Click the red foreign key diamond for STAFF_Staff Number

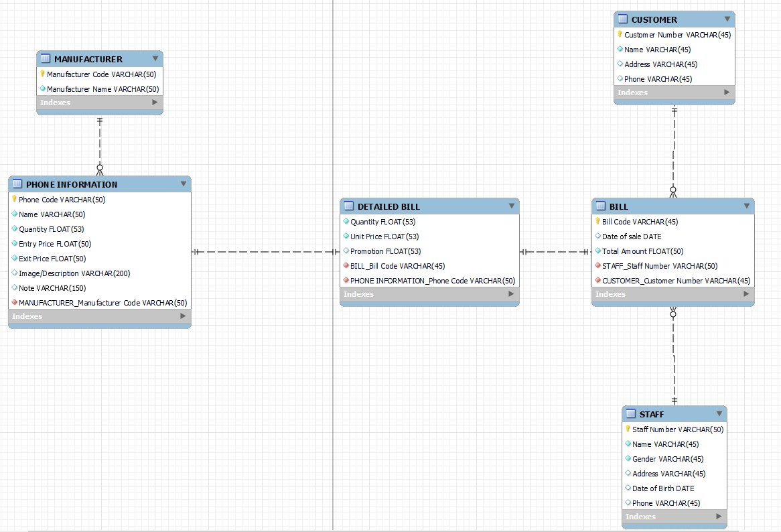pos(599,266)
